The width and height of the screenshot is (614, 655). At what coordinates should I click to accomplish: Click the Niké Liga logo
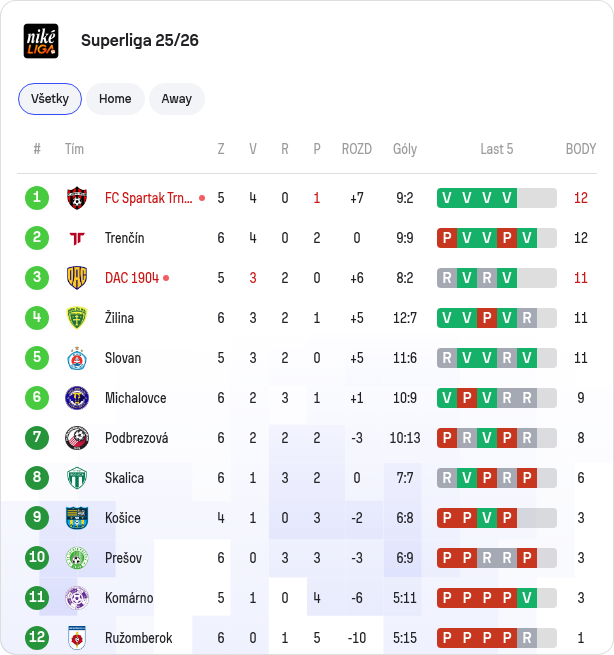click(41, 41)
